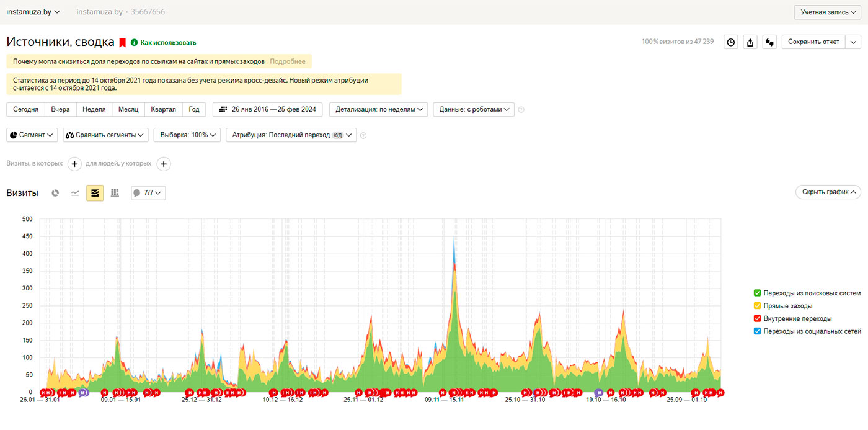Click the '25.11 — 01.12' axis label
Screen dimensions: 868x430
[x=363, y=400]
